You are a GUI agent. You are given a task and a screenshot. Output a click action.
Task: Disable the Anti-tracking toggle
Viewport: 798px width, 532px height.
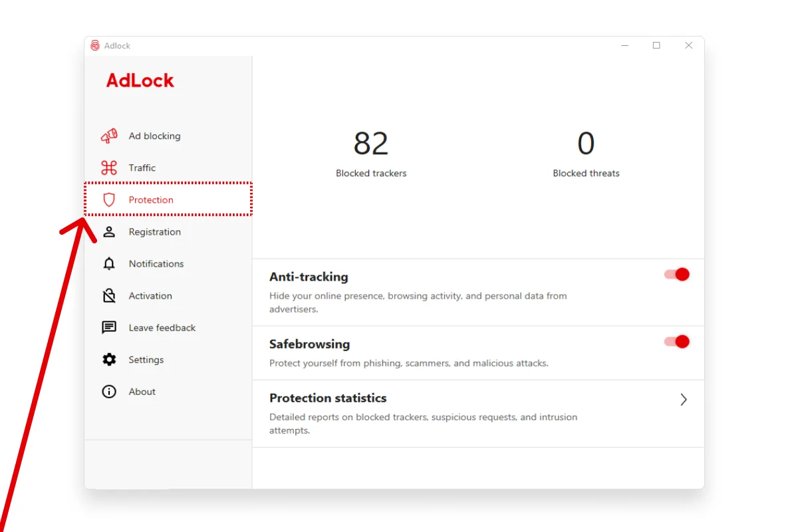(677, 274)
